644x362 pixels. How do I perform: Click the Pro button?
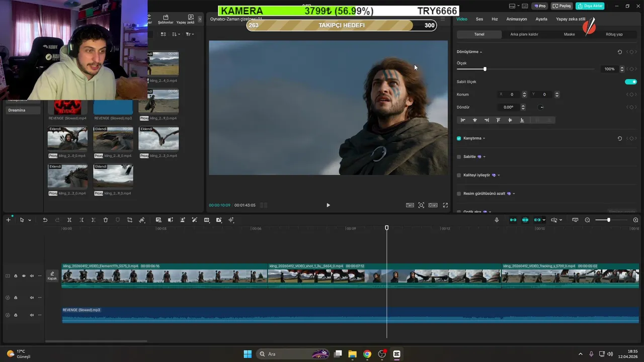[x=540, y=6]
